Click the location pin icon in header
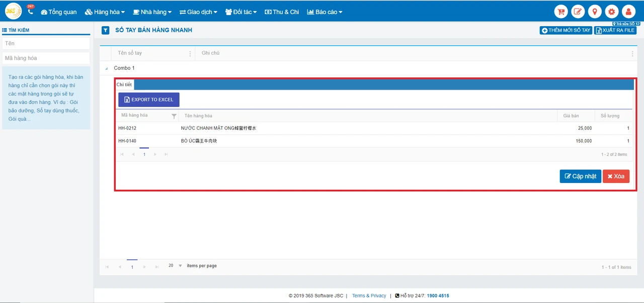Viewport: 644px width, 303px height. click(x=595, y=12)
